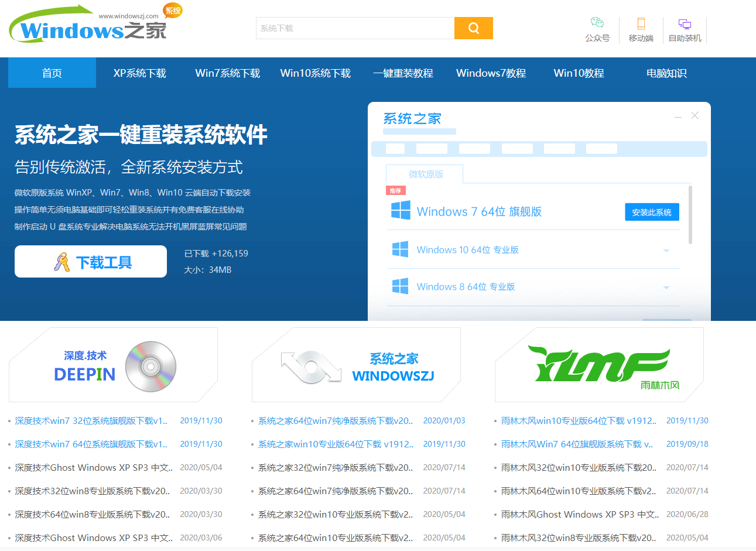Click the Deepin CD disc image
Viewport: 756px width, 551px height.
(150, 367)
